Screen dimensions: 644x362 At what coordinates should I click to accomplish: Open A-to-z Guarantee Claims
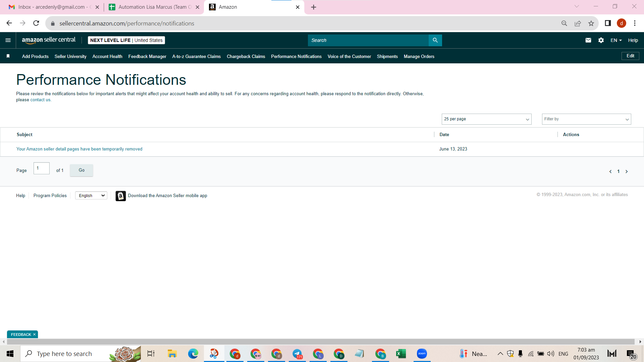tap(197, 56)
